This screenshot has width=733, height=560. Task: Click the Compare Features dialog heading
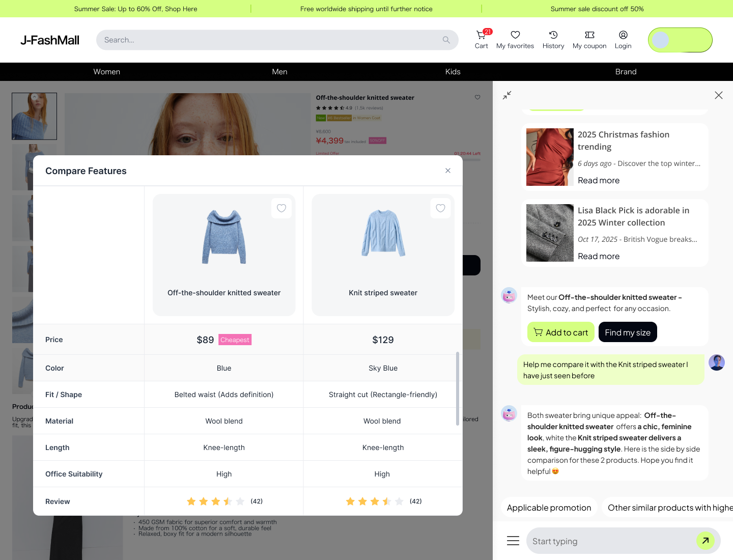(86, 171)
